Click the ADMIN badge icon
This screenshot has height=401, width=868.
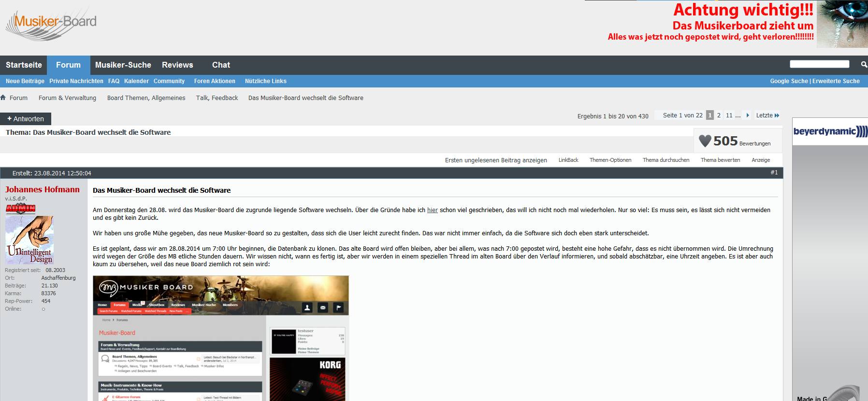(21, 208)
